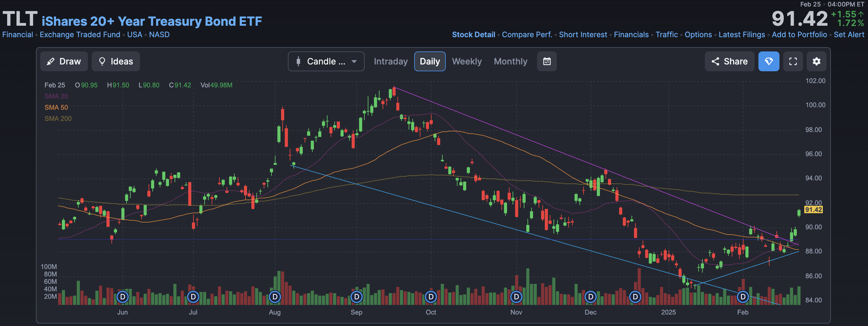Screen dimensions: 868x326
Task: Click the USA country link
Action: (134, 35)
